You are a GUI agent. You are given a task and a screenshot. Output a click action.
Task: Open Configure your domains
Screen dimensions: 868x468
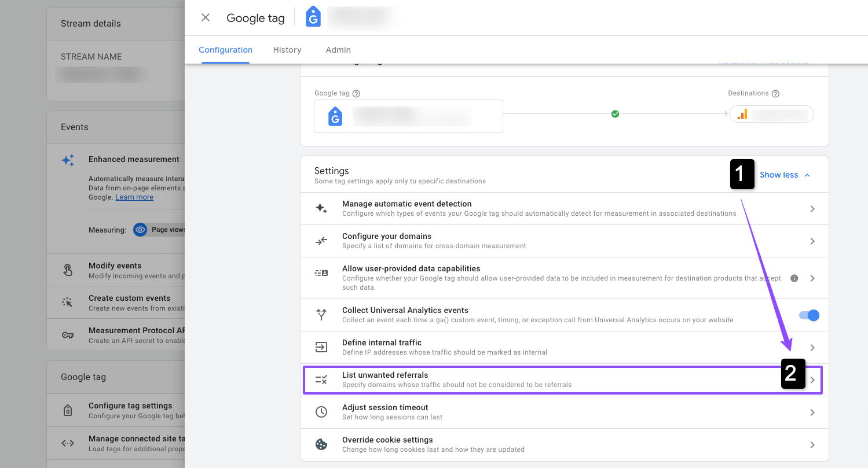coord(565,241)
